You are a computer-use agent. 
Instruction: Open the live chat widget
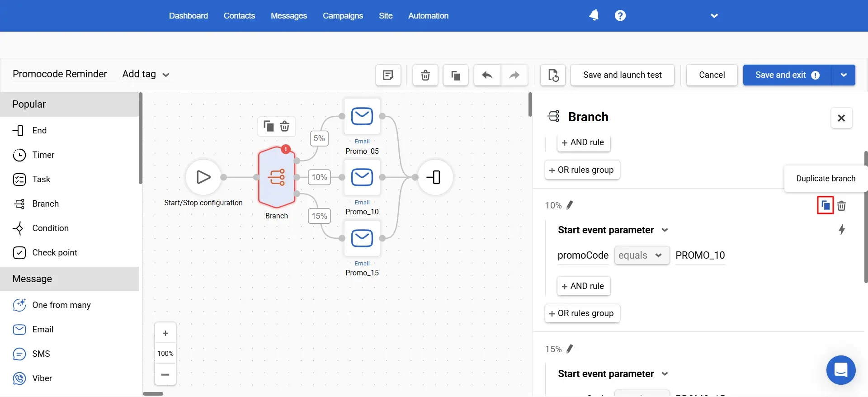coord(840,370)
